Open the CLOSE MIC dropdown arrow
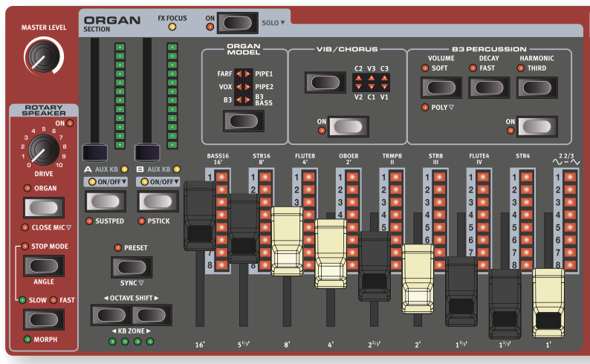The height and width of the screenshot is (364, 590). (68, 227)
